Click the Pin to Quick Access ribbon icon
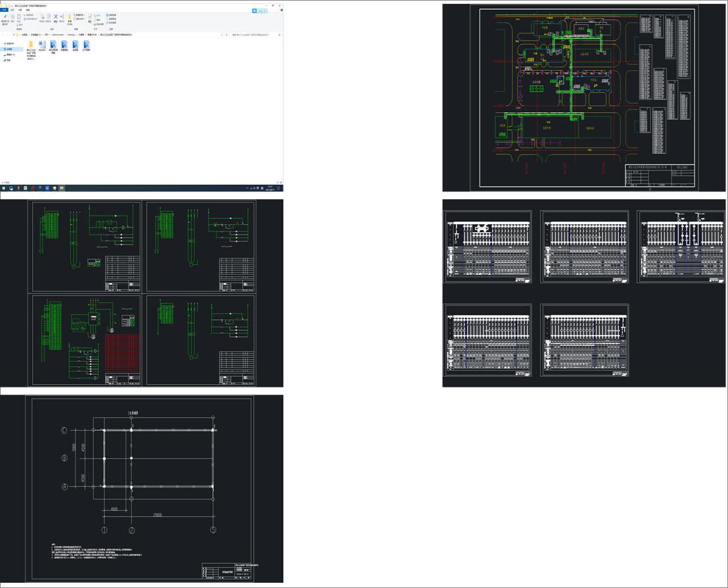Viewport: 728px width, 588px height. (x=5, y=17)
